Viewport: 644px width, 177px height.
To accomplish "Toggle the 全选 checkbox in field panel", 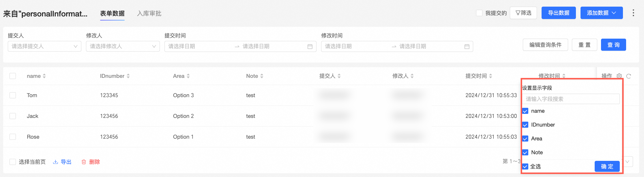I will click(x=525, y=166).
